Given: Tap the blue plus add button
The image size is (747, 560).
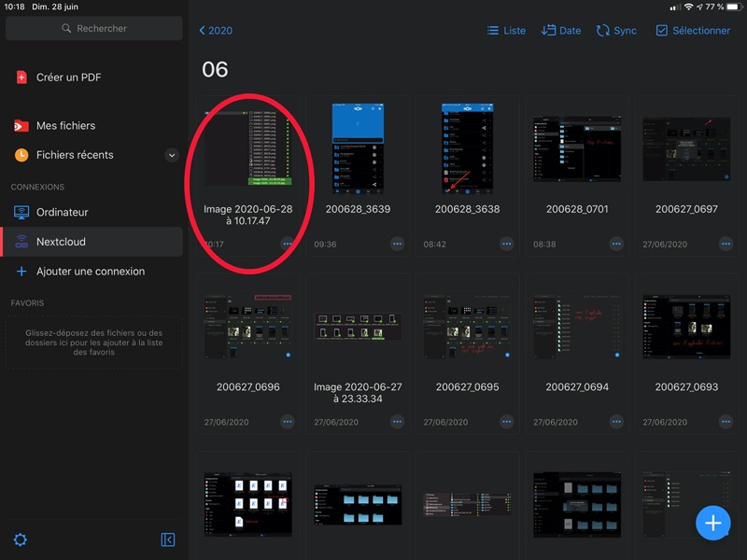Looking at the screenshot, I should point(713,523).
